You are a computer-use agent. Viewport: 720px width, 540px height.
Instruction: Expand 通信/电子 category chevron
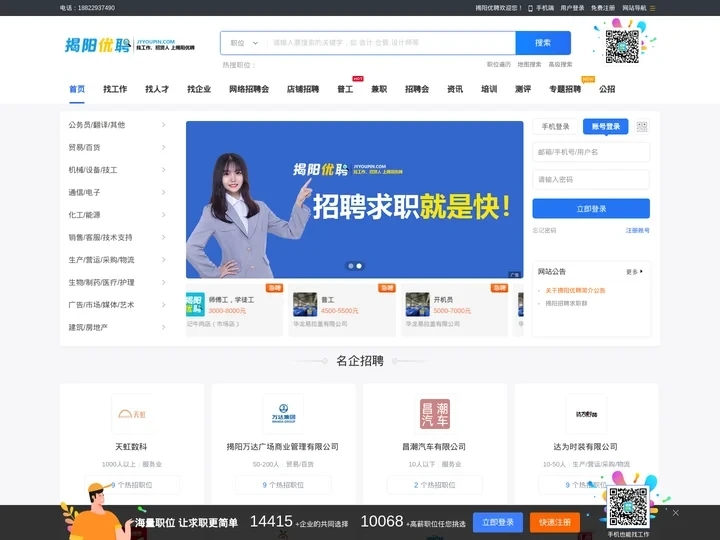tap(163, 192)
